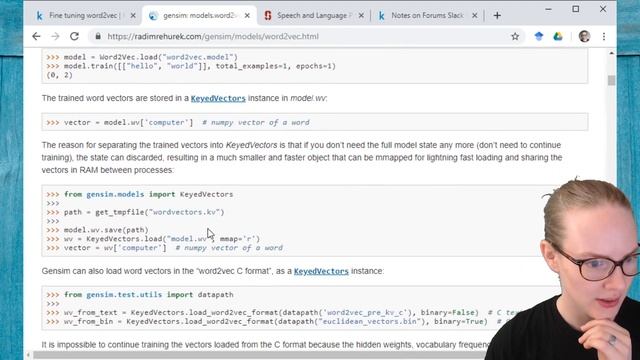Image resolution: width=640 pixels, height=360 pixels.
Task: Switch to the Notes on Forums Slack tab
Action: pos(427,16)
